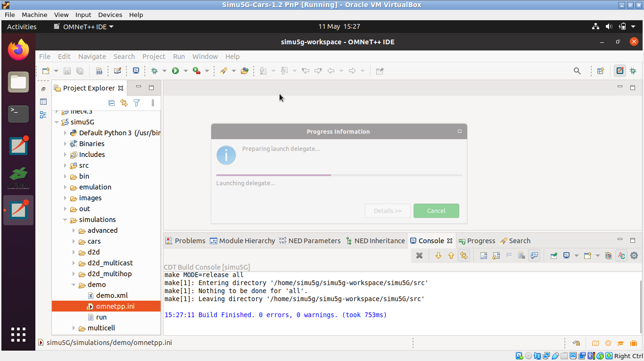Switch to the Problems tab
Image resolution: width=644 pixels, height=361 pixels.
click(x=185, y=241)
